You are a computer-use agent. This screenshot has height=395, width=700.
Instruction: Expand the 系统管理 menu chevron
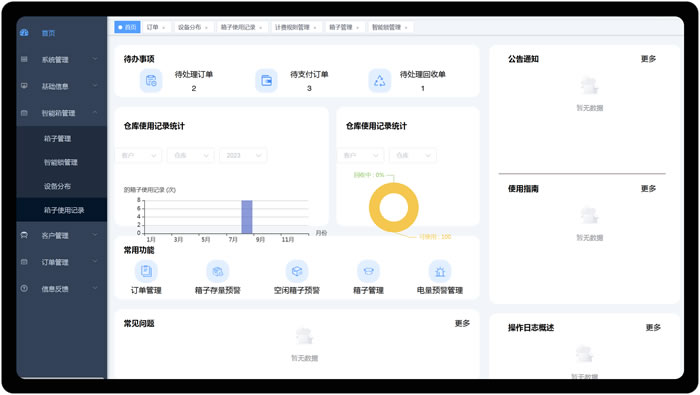click(95, 59)
